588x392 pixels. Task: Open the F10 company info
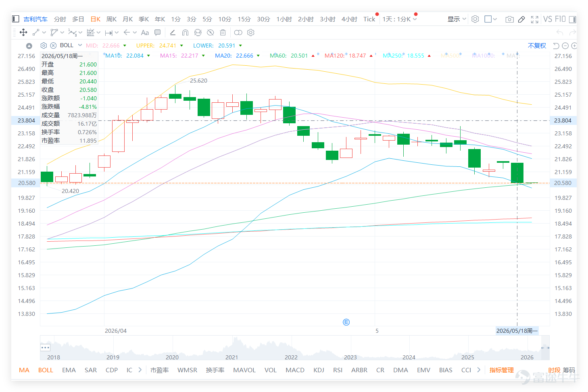tap(560, 19)
